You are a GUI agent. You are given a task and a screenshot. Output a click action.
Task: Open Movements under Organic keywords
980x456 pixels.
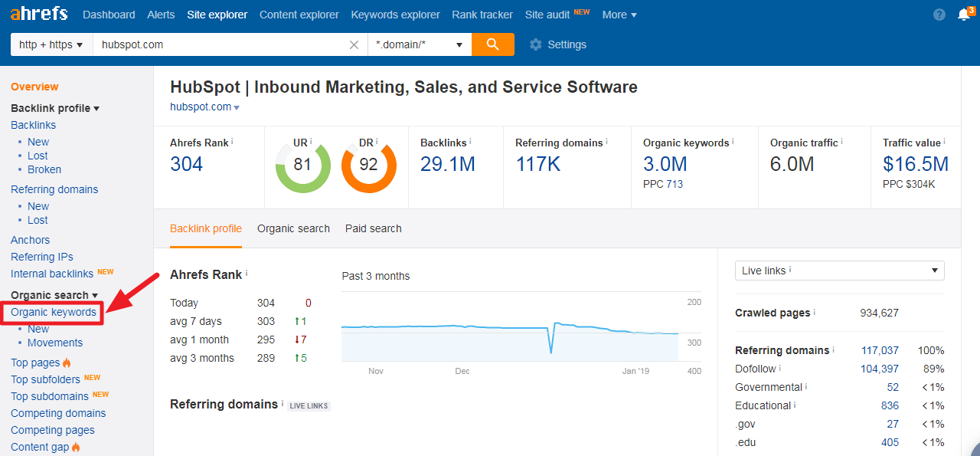click(x=55, y=343)
